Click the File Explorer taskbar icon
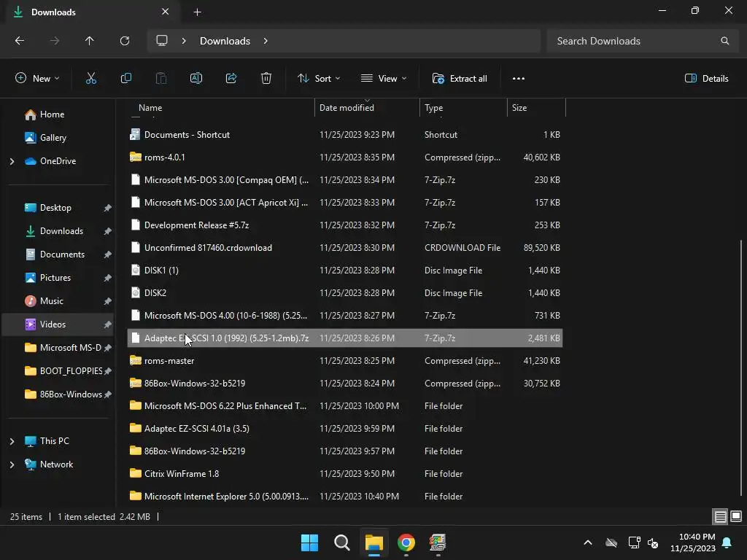 (x=374, y=542)
